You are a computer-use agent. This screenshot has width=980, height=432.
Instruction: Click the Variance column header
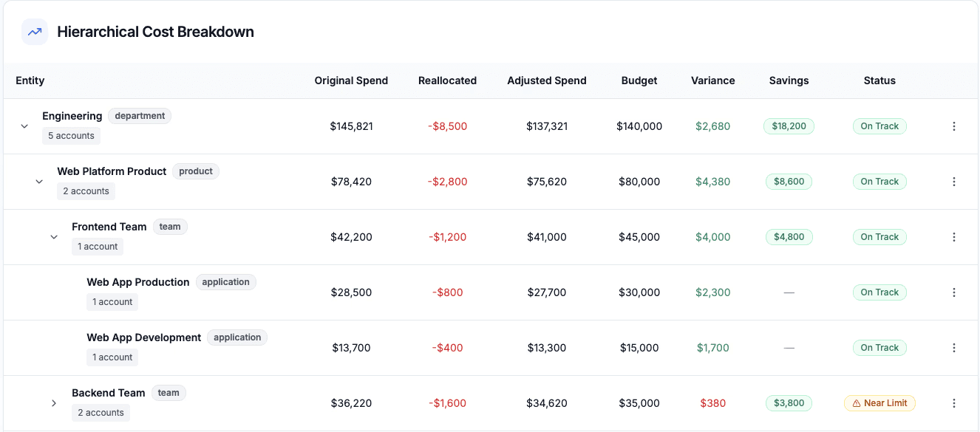click(712, 80)
